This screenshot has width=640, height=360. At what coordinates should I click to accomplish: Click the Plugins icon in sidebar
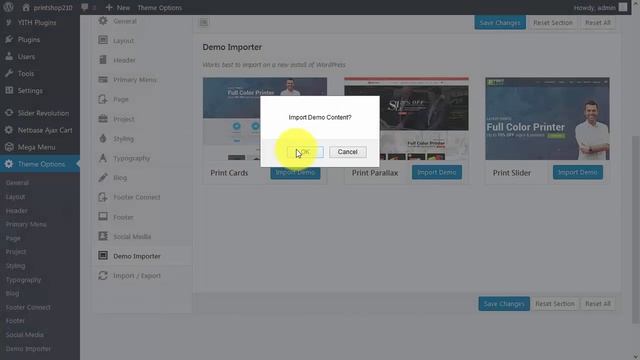(x=9, y=39)
